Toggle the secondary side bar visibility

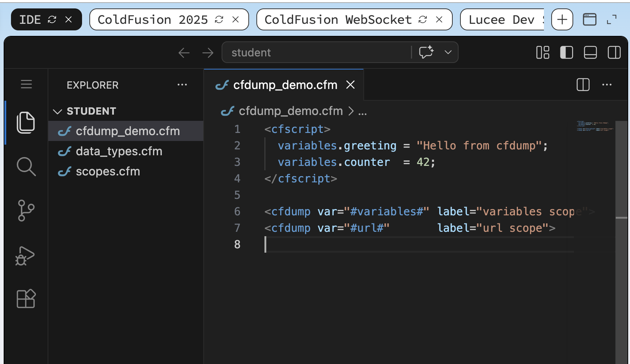click(614, 52)
